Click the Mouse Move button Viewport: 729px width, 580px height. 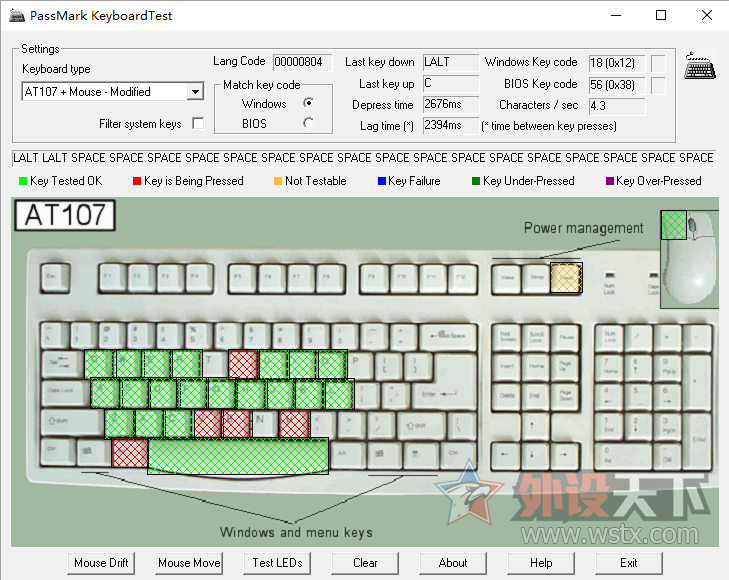189,563
